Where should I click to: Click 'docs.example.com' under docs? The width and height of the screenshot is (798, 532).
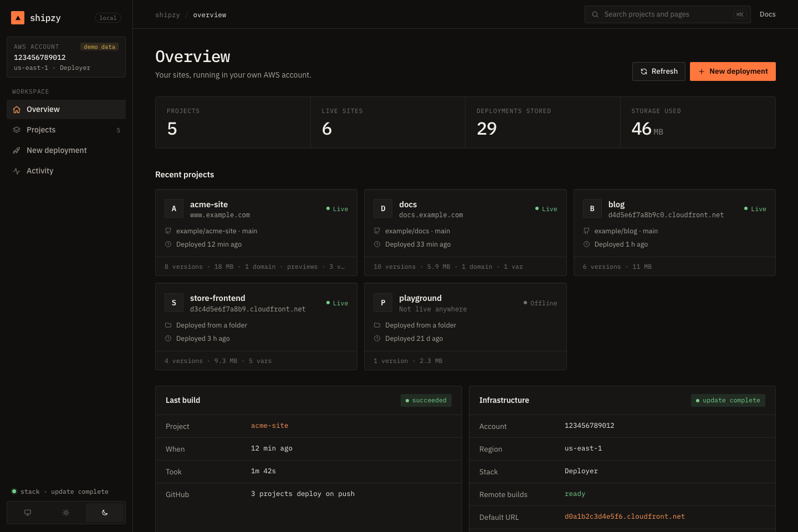point(431,215)
